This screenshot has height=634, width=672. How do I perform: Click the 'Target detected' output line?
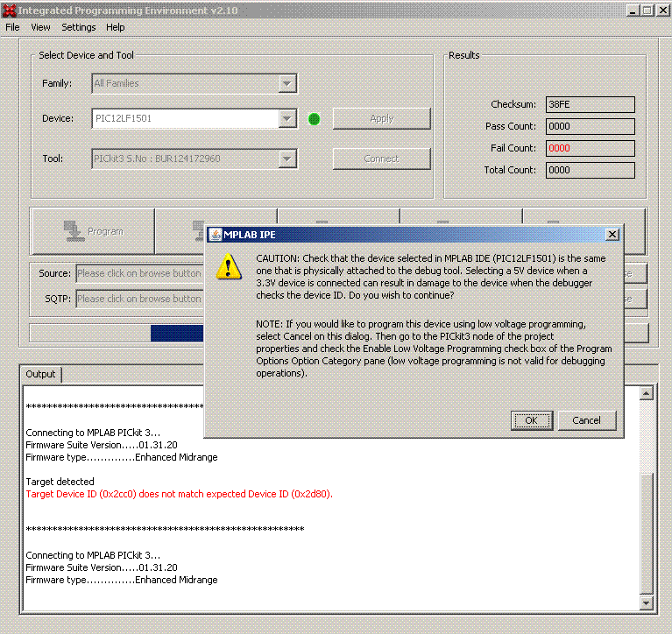tap(60, 482)
